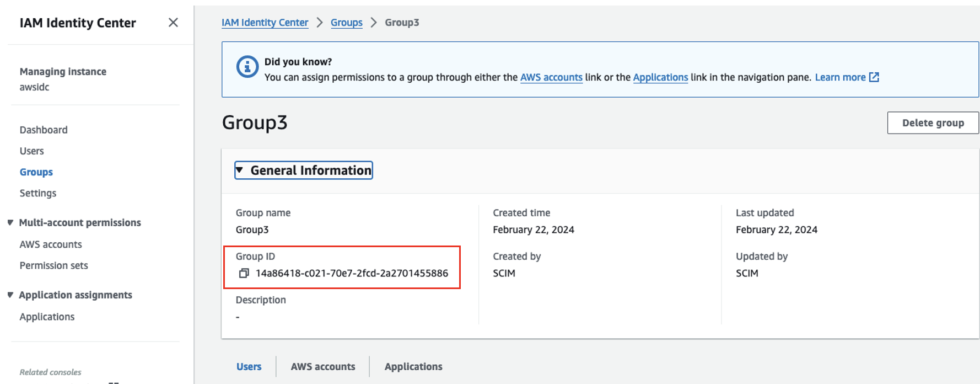Viewport: 980px width, 384px height.
Task: Navigate to Groups breadcrumb link
Action: pyautogui.click(x=346, y=23)
